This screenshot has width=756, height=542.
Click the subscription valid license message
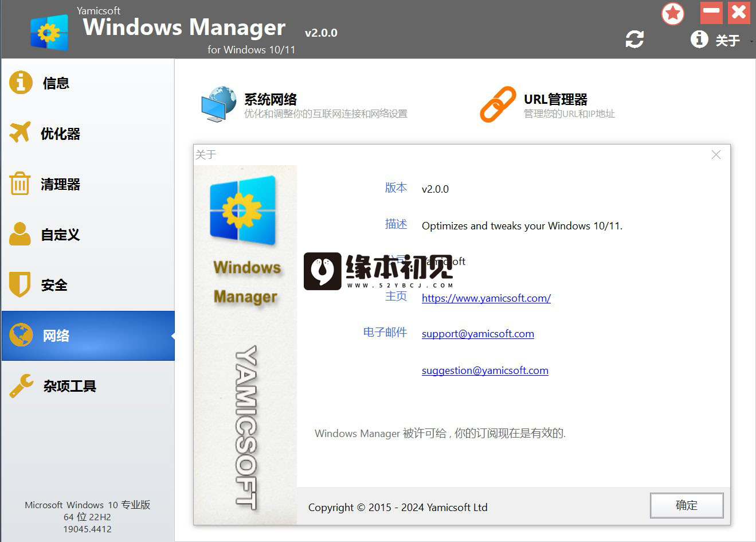(x=440, y=433)
